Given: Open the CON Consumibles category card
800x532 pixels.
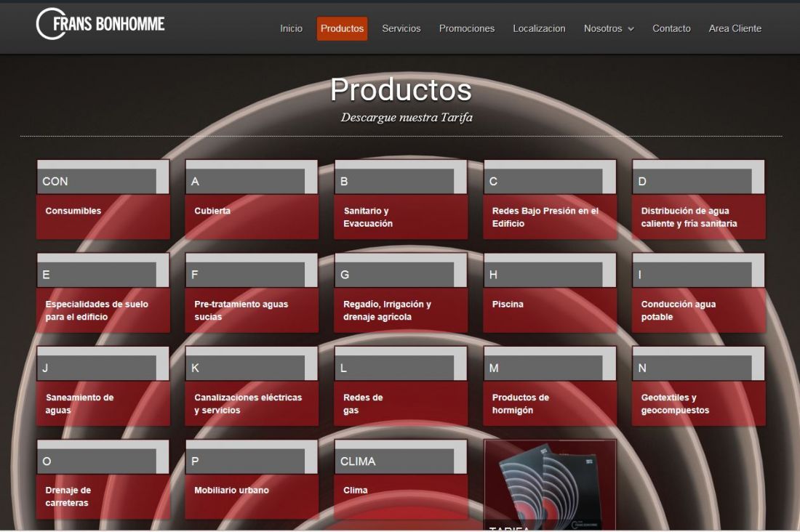Looking at the screenshot, I should pyautogui.click(x=103, y=199).
